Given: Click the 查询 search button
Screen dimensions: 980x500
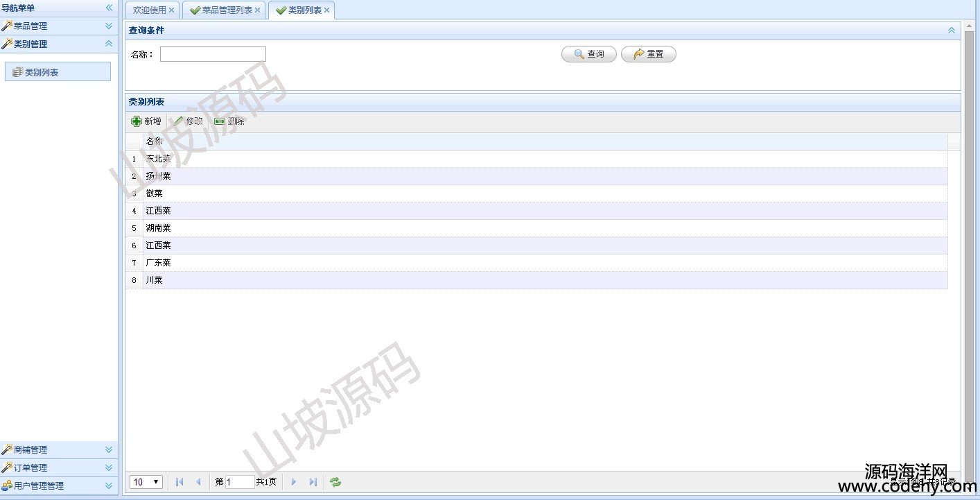Looking at the screenshot, I should click(x=589, y=54).
